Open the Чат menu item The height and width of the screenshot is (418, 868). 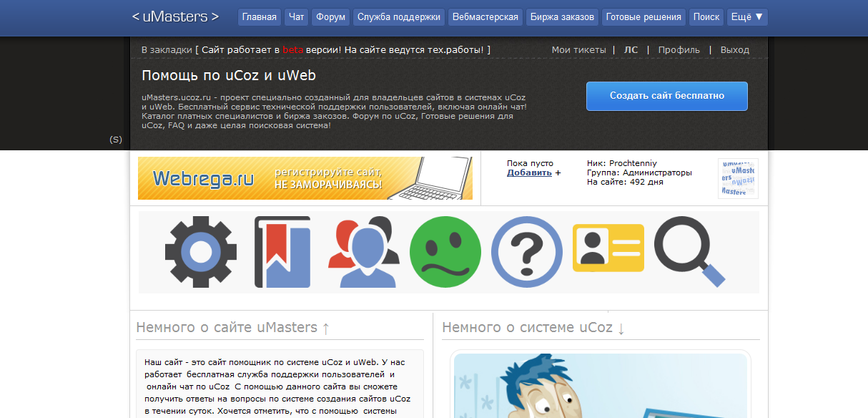296,16
